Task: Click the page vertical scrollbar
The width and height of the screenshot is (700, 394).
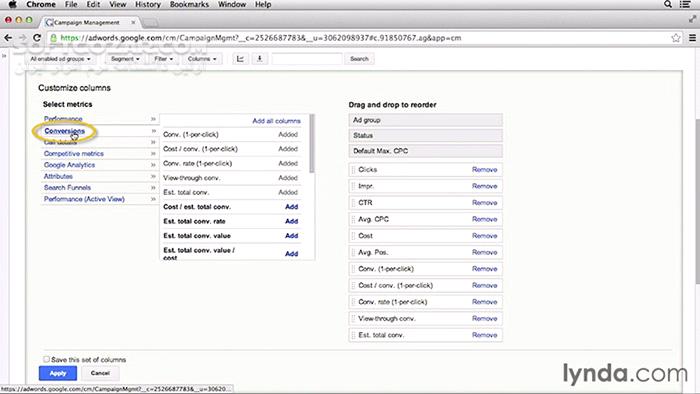Action: [x=697, y=201]
